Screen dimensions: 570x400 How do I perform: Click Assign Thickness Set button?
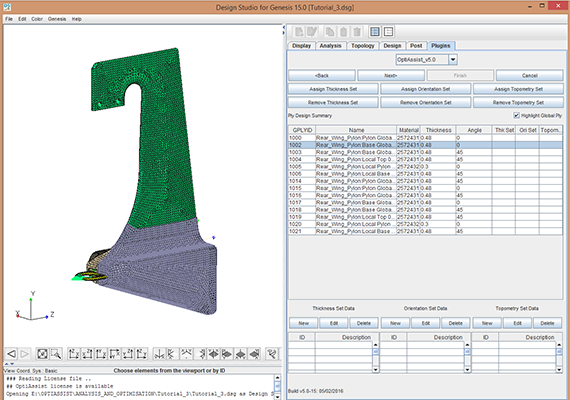[333, 89]
